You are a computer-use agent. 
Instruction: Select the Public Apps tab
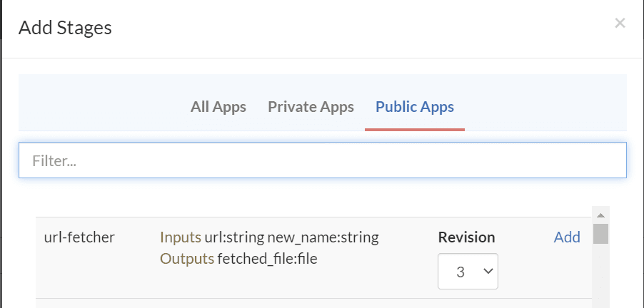pos(414,107)
